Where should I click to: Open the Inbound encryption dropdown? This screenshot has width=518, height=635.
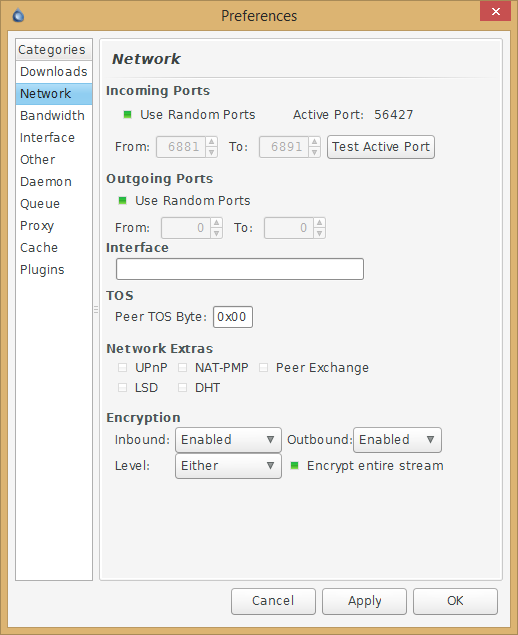pos(228,440)
